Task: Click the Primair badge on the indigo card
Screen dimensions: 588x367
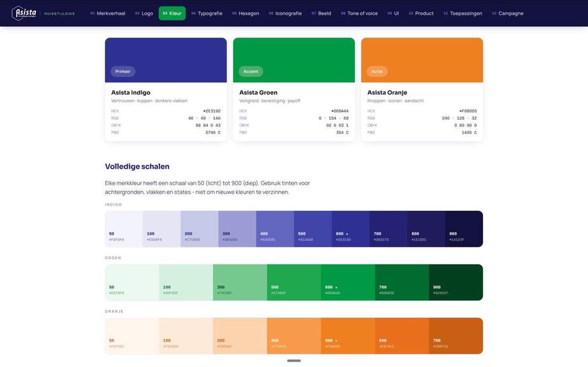Action: click(x=122, y=71)
